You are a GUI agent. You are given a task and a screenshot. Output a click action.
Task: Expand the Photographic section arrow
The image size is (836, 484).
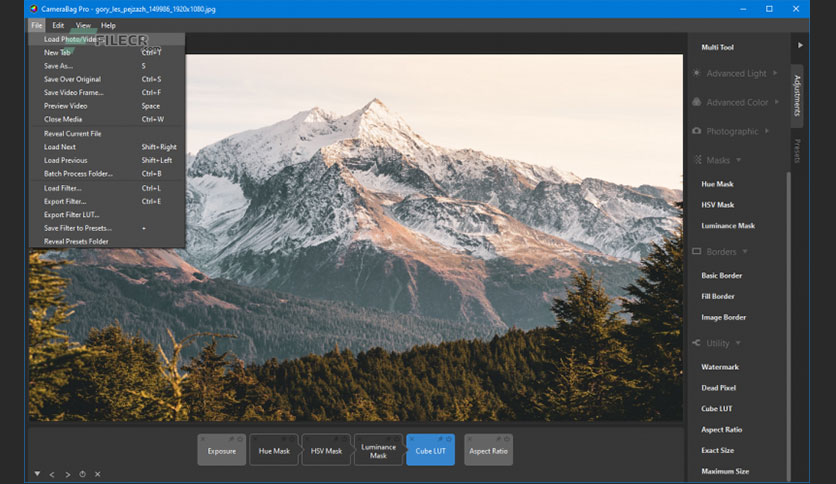[767, 131]
